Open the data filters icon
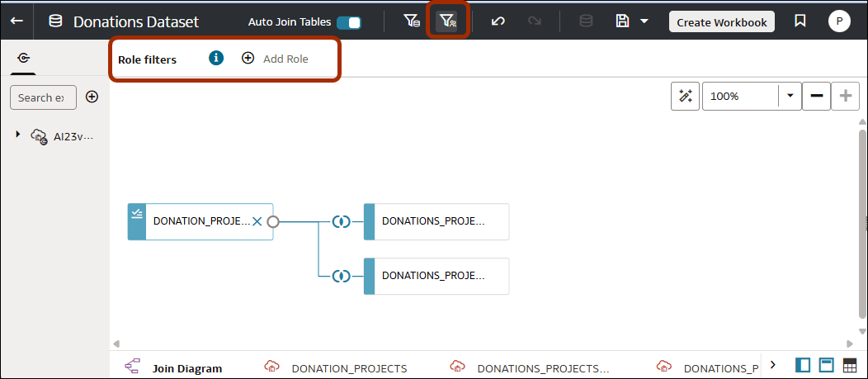 coord(412,21)
